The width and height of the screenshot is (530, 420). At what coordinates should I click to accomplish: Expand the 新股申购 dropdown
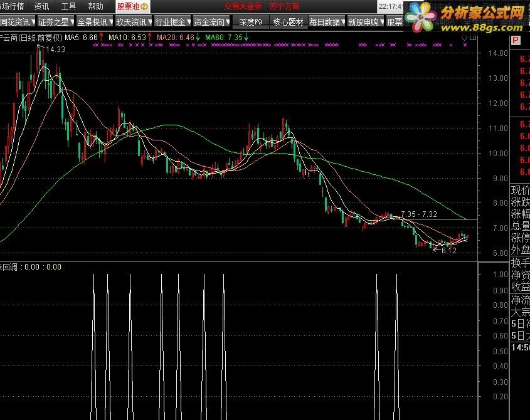coord(366,22)
